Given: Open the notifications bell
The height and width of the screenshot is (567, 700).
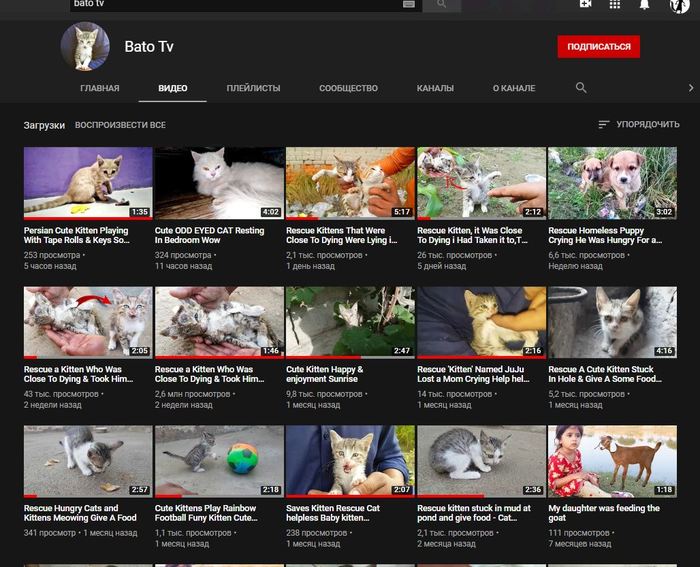Looking at the screenshot, I should [644, 4].
